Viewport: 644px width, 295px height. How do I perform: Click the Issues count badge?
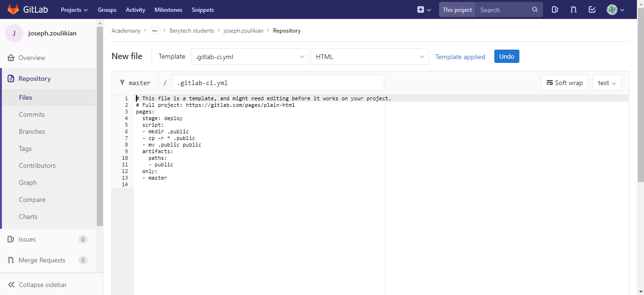83,239
